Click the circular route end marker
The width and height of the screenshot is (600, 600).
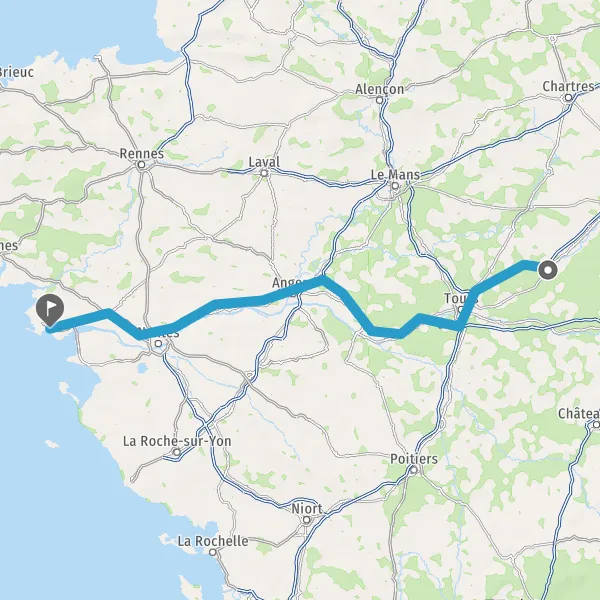coord(548,270)
